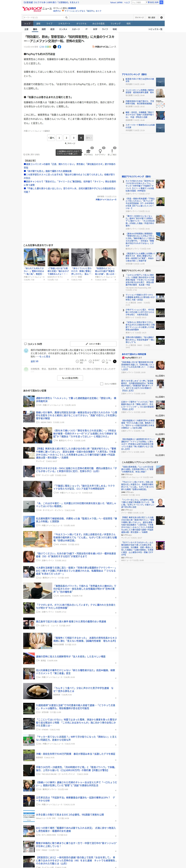
Task: Click the うーん reaction icon
Action: click(103, 361)
